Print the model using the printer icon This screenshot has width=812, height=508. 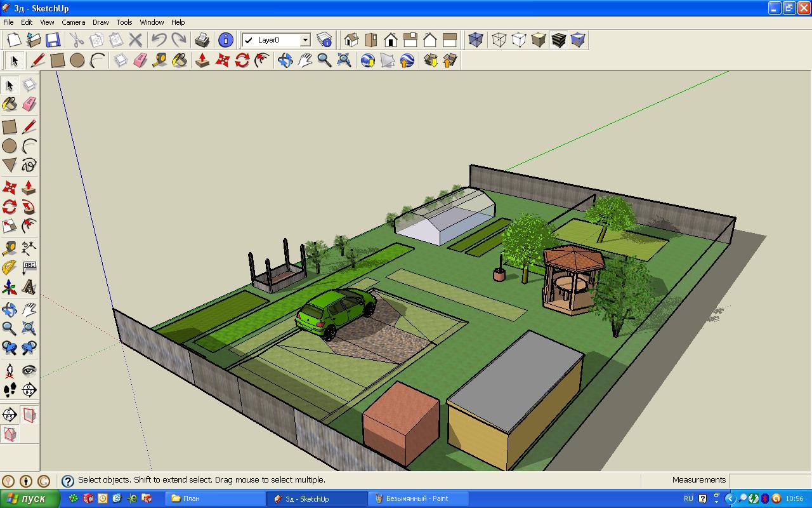tap(202, 40)
